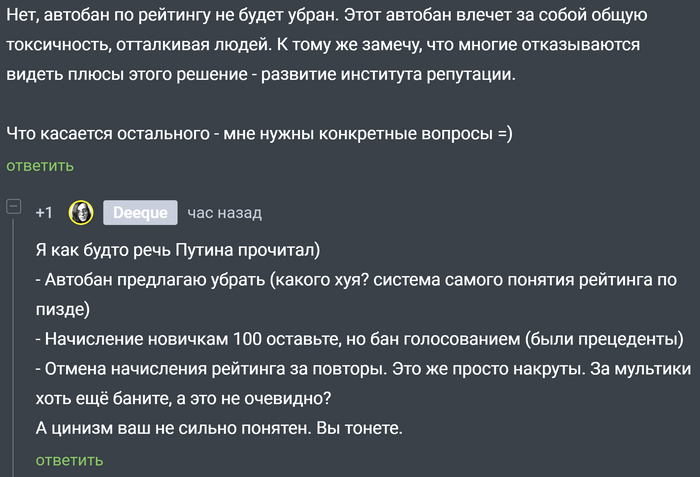Reply to the top comment via "ответить"
700x477 pixels.
tap(40, 166)
